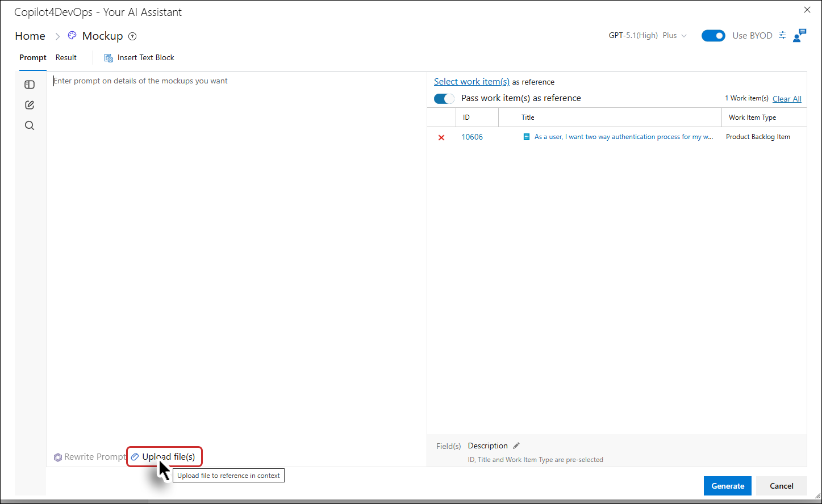Open BYOD settings sliders icon

(x=782, y=35)
